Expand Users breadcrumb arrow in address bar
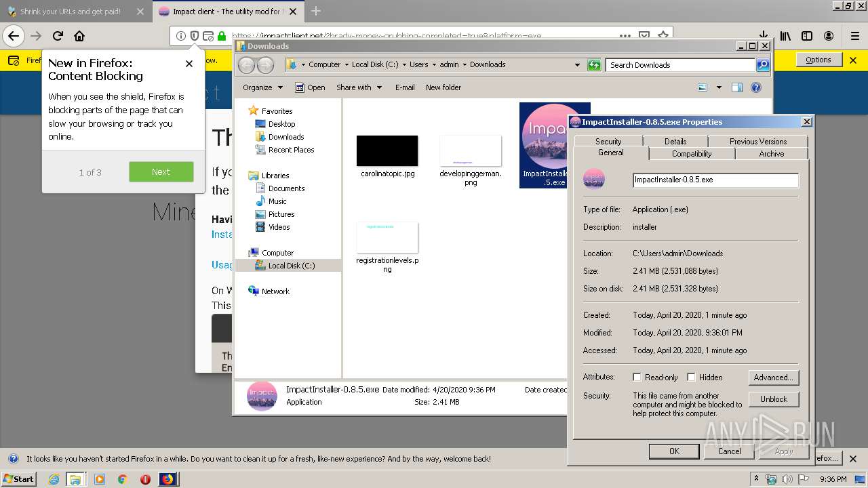868x488 pixels. point(434,64)
